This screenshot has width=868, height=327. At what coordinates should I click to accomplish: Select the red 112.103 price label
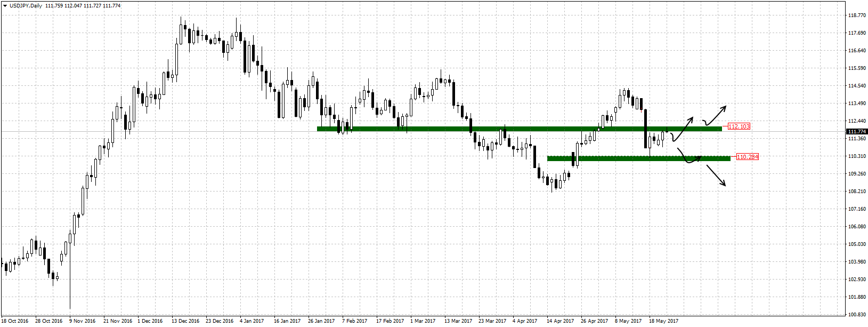pyautogui.click(x=739, y=126)
